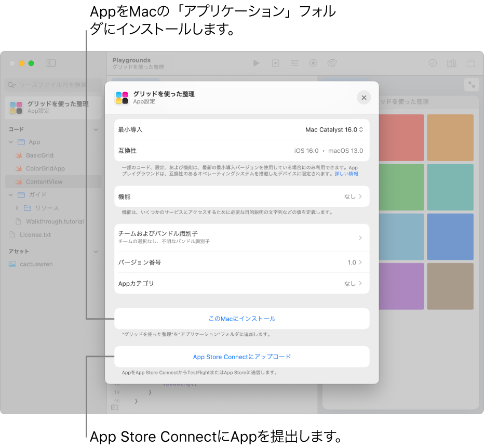This screenshot has width=485, height=448.
Task: Open the 機能 row
Action: click(242, 196)
